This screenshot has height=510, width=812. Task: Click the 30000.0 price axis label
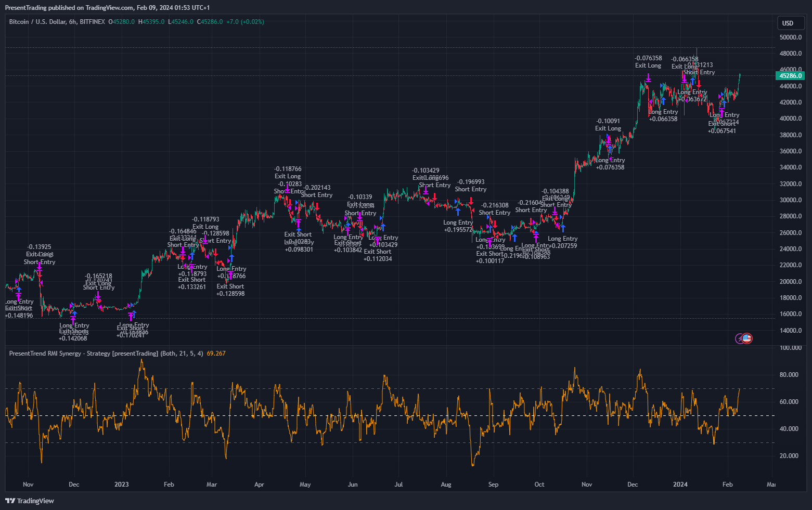click(x=790, y=200)
